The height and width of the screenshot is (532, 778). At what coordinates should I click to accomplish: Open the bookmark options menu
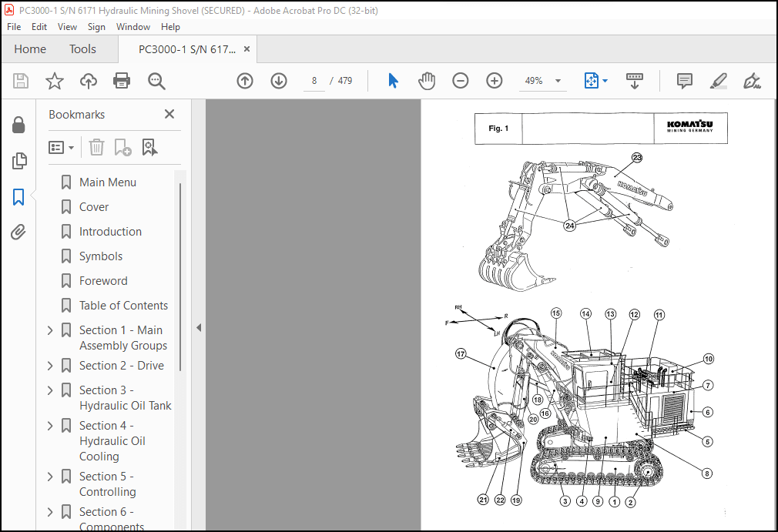coord(62,147)
